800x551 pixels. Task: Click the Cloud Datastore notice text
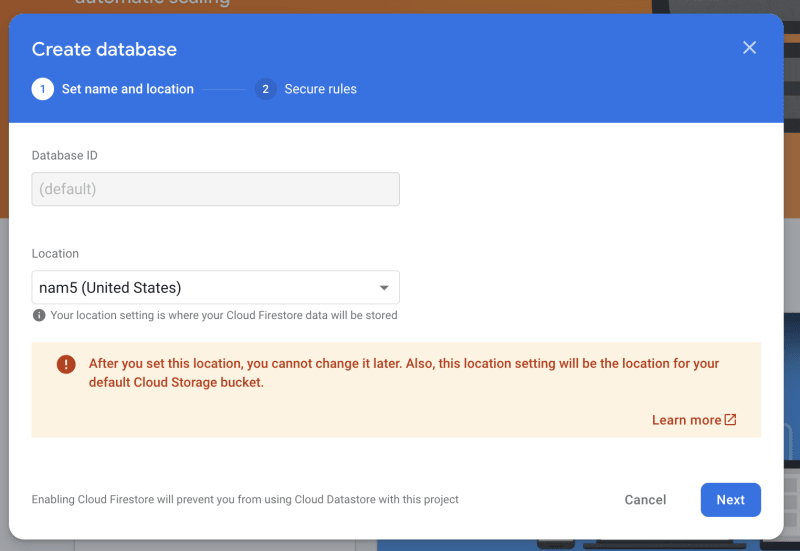pyautogui.click(x=245, y=499)
